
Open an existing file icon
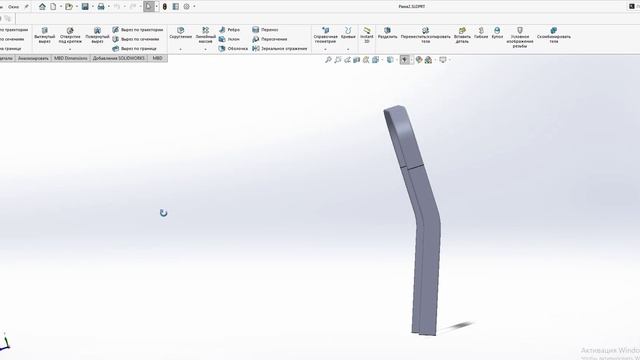[x=69, y=7]
